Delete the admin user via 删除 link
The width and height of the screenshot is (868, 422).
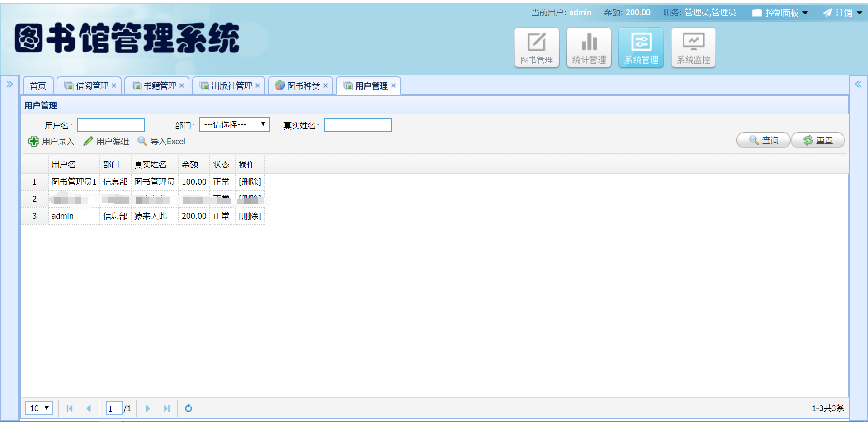pyautogui.click(x=250, y=216)
